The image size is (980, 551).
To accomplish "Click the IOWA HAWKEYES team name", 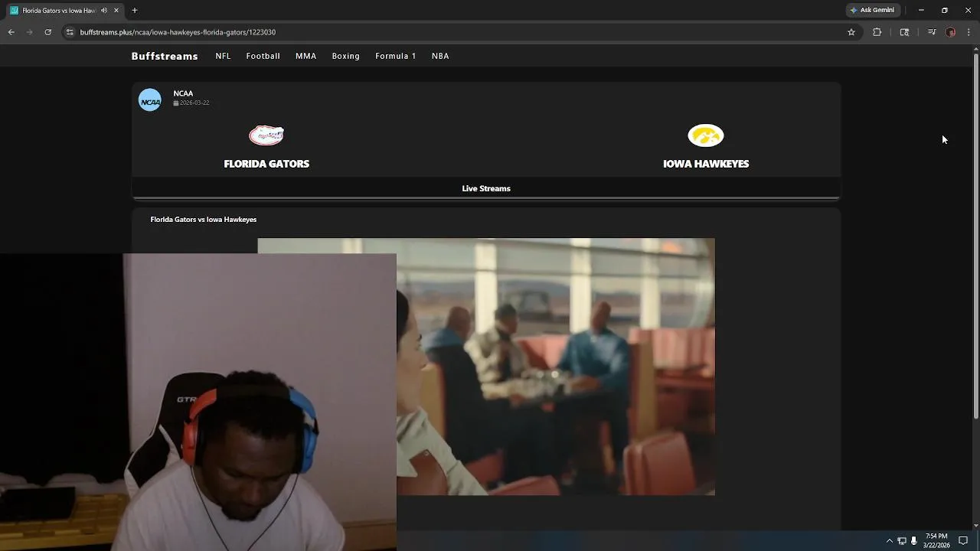I will 706,164.
